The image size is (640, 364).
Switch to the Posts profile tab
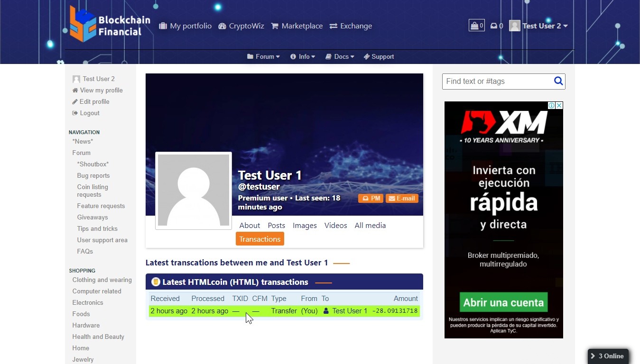click(276, 226)
